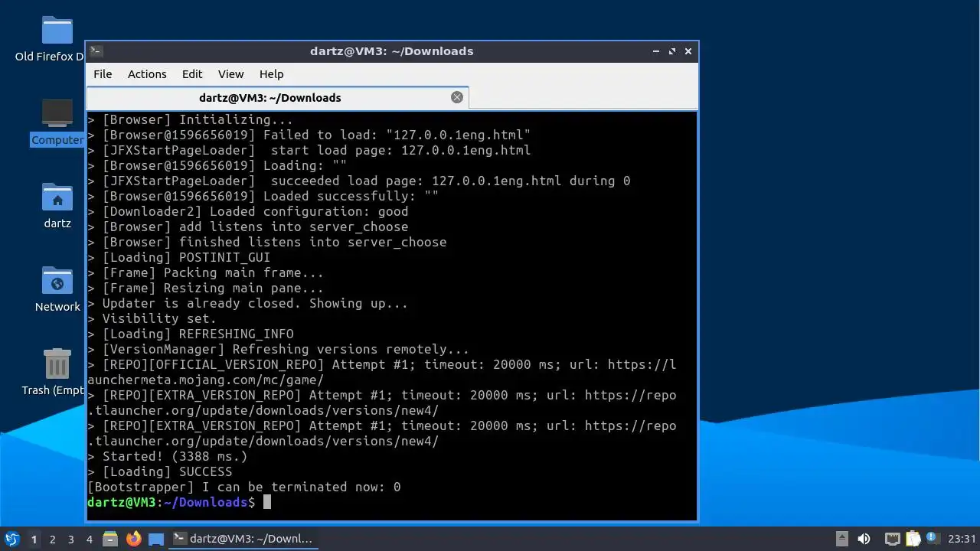Open the network status tray icon
980x551 pixels.
pos(892,539)
